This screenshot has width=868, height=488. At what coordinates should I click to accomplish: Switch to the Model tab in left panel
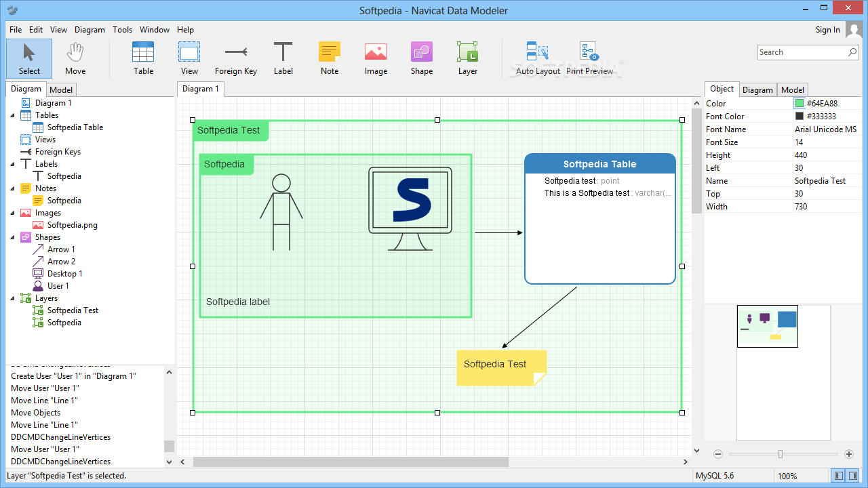pos(61,89)
